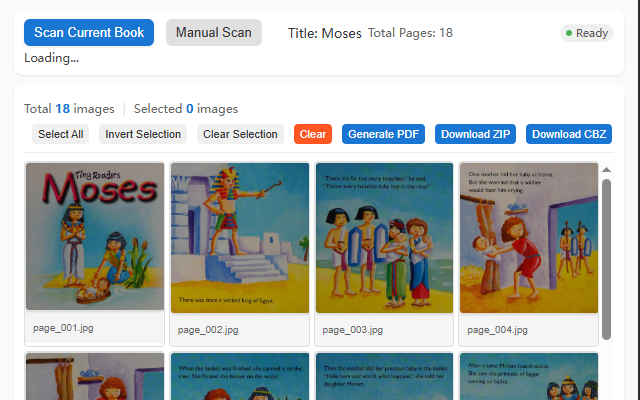The image size is (640, 400).
Task: Download images as ZIP
Action: pos(475,134)
